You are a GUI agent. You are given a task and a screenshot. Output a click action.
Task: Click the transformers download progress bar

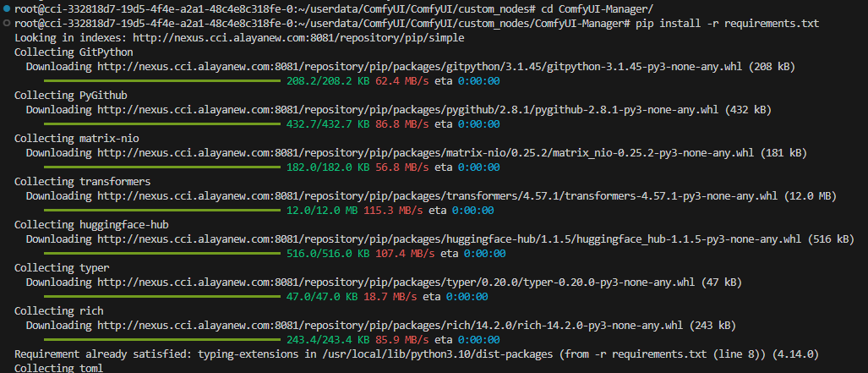(x=162, y=211)
